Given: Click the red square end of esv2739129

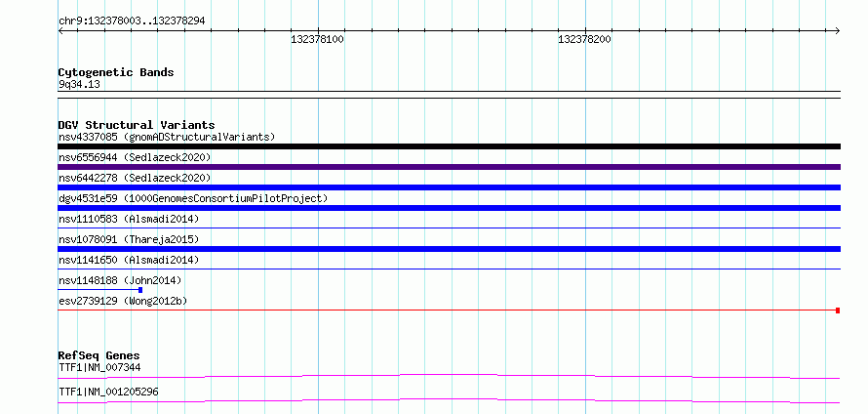Looking at the screenshot, I should point(838,310).
